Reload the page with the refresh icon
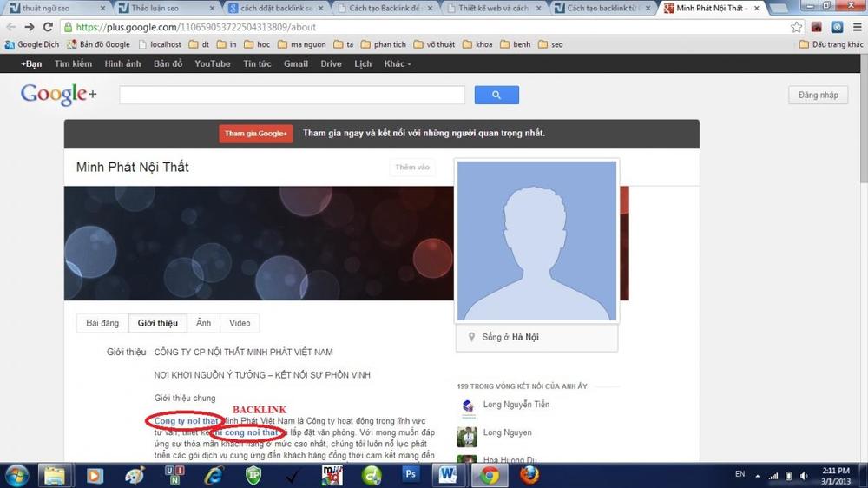This screenshot has height=488, width=868. (48, 27)
